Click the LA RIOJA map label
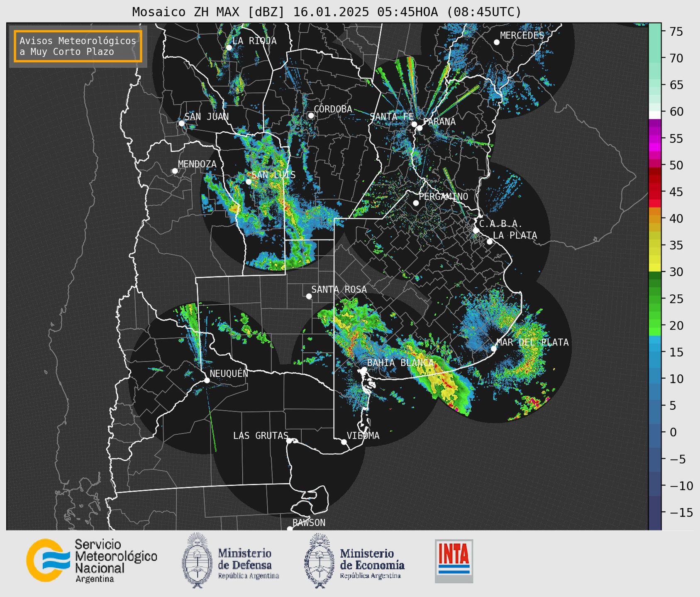 point(254,41)
